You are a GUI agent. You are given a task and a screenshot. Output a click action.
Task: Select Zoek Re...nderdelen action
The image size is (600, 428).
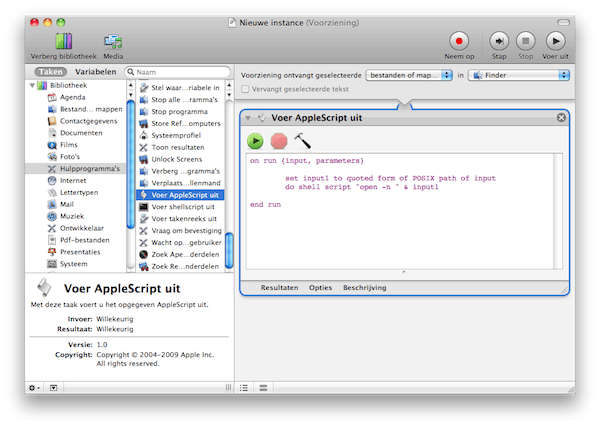pos(180,266)
